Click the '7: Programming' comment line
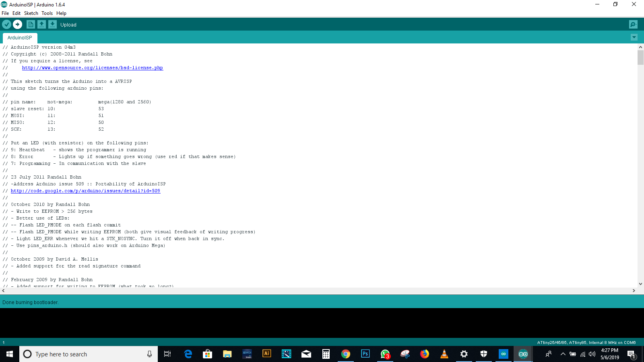The height and width of the screenshot is (362, 644). pos(74,163)
